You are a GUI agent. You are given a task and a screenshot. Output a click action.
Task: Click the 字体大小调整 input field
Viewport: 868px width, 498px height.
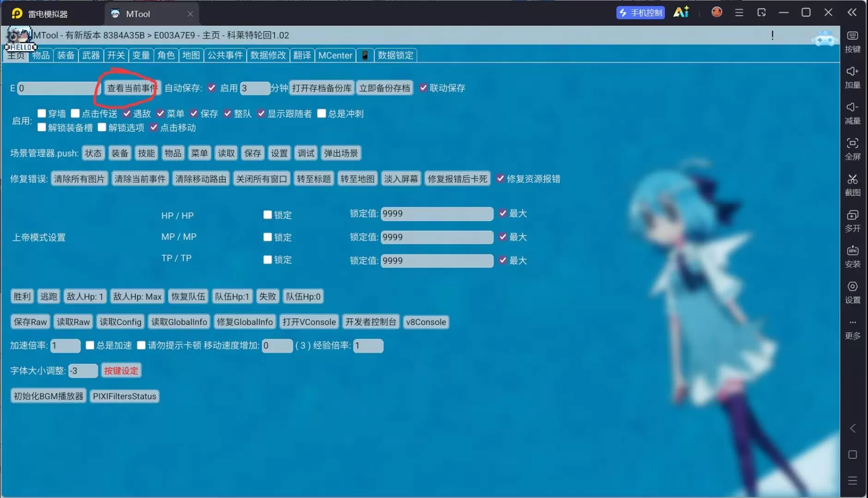tap(83, 371)
